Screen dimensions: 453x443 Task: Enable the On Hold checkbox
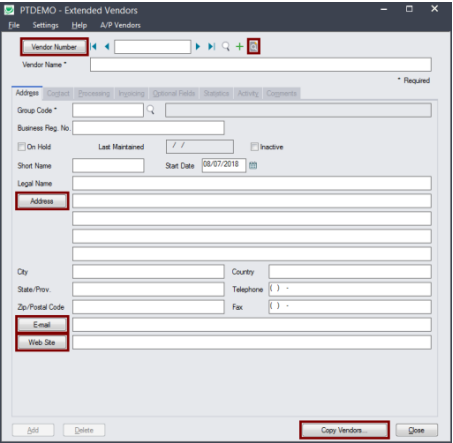(x=22, y=147)
